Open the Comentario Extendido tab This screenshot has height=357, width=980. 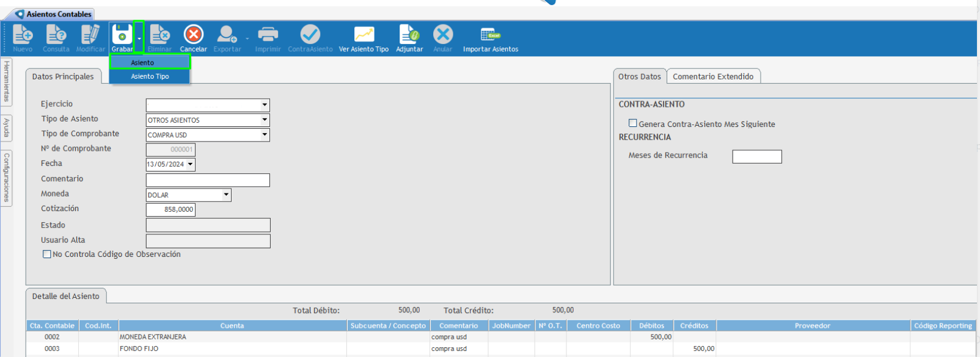(713, 76)
